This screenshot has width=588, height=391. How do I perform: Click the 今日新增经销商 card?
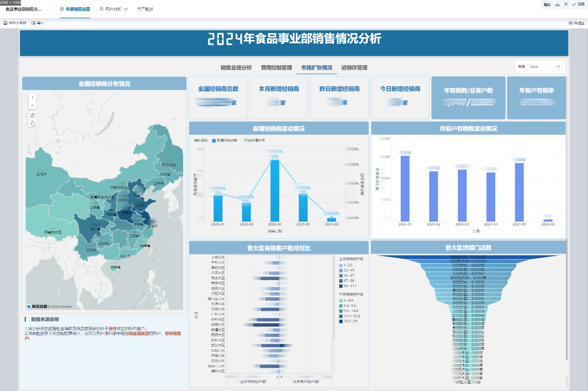pos(400,98)
